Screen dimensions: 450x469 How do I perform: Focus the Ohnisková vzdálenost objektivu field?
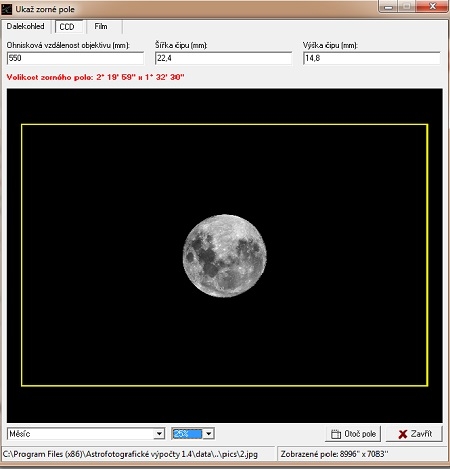pyautogui.click(x=75, y=58)
